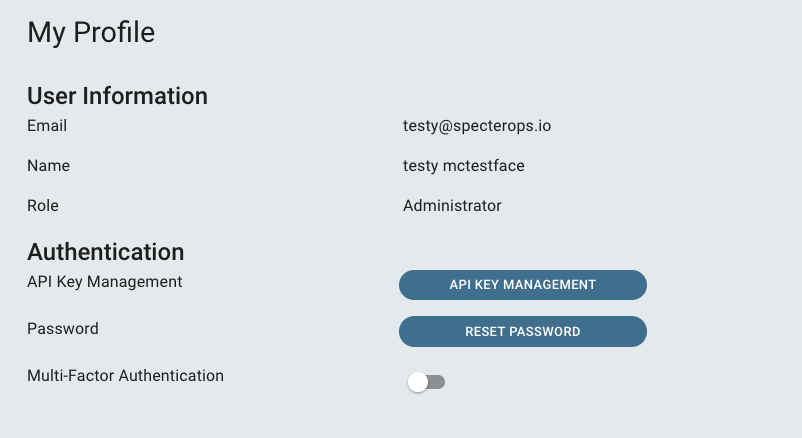Open the API Key Management button

523,285
